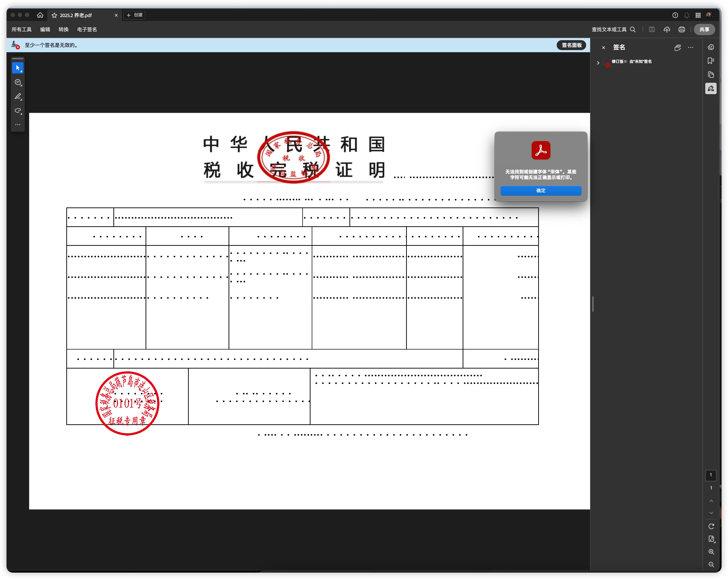The height and width of the screenshot is (579, 728).
Task: Open signature panel more options menu
Action: coord(691,48)
